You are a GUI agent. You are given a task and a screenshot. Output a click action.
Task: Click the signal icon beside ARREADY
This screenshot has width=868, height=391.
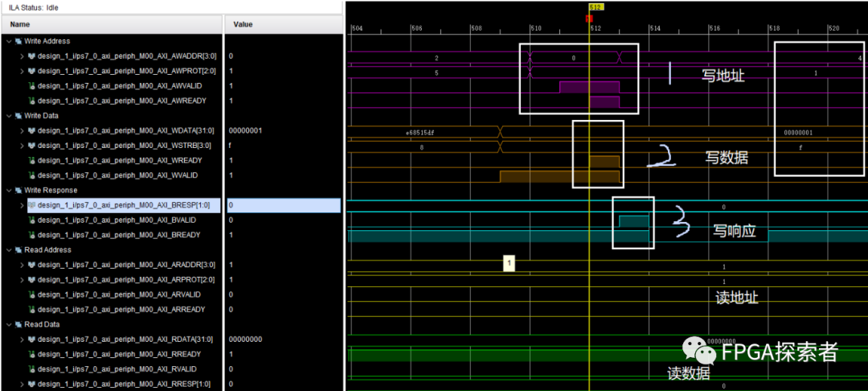[31, 310]
